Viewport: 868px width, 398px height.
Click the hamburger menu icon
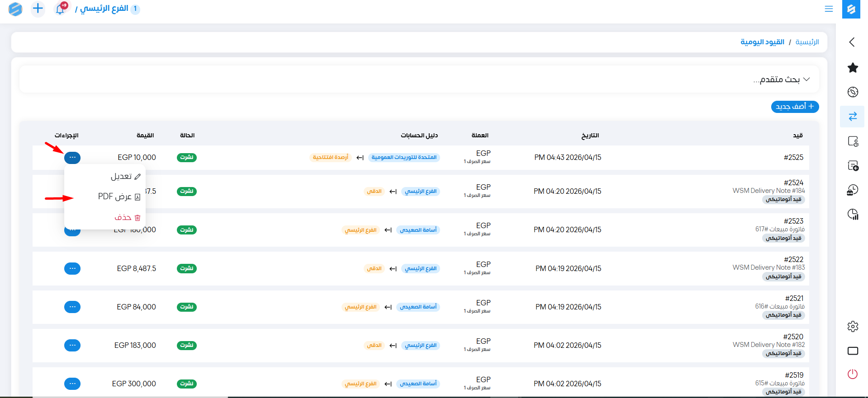click(x=829, y=9)
